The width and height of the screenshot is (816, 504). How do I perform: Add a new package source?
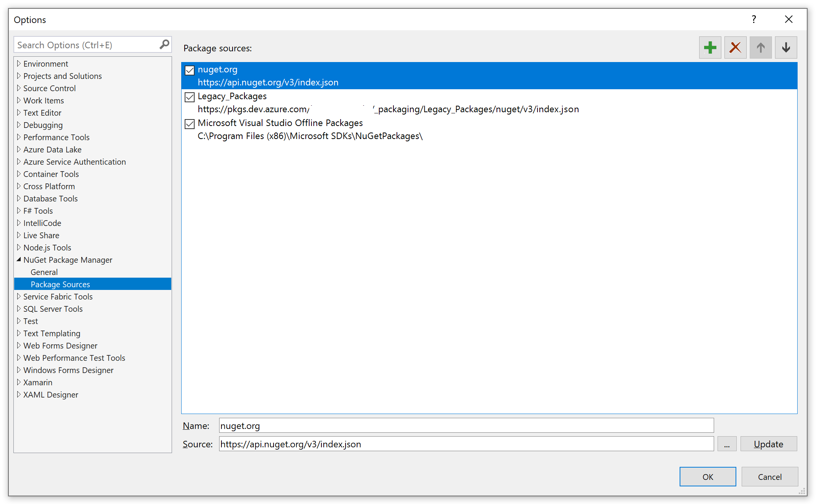pyautogui.click(x=709, y=47)
